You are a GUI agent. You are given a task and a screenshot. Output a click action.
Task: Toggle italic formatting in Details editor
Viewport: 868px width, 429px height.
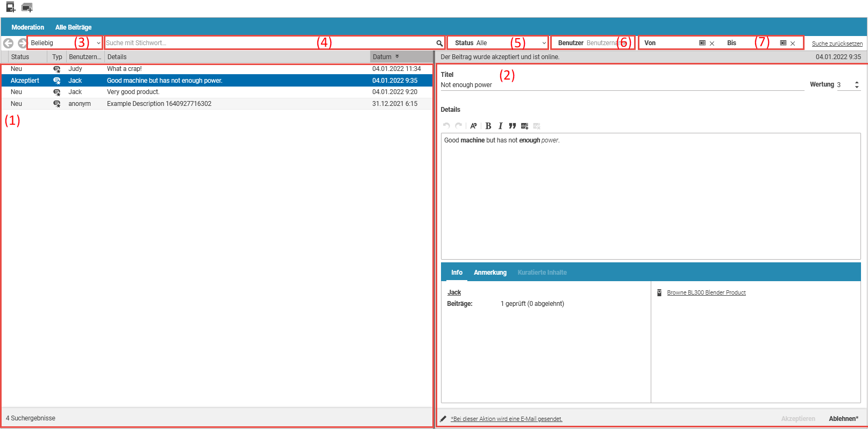(500, 126)
